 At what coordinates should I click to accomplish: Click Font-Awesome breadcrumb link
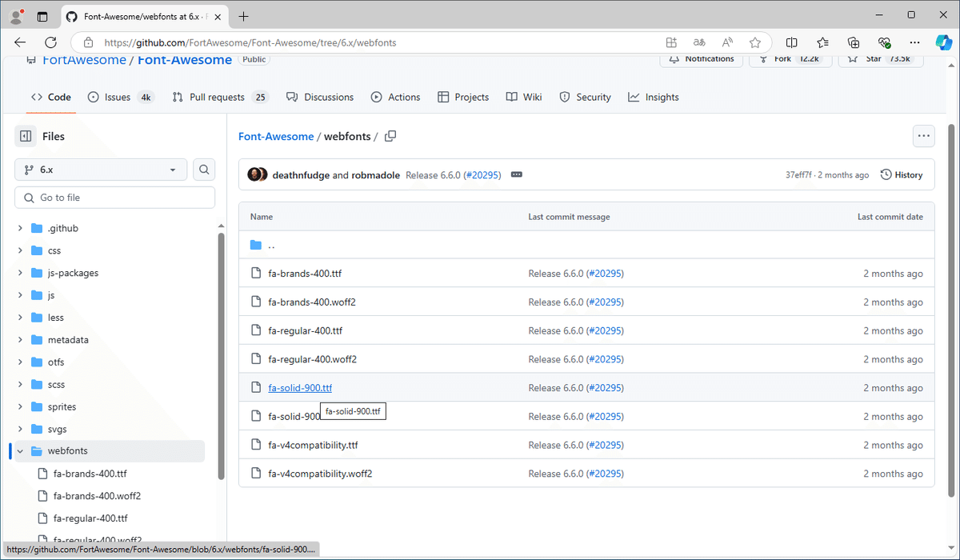coord(276,137)
